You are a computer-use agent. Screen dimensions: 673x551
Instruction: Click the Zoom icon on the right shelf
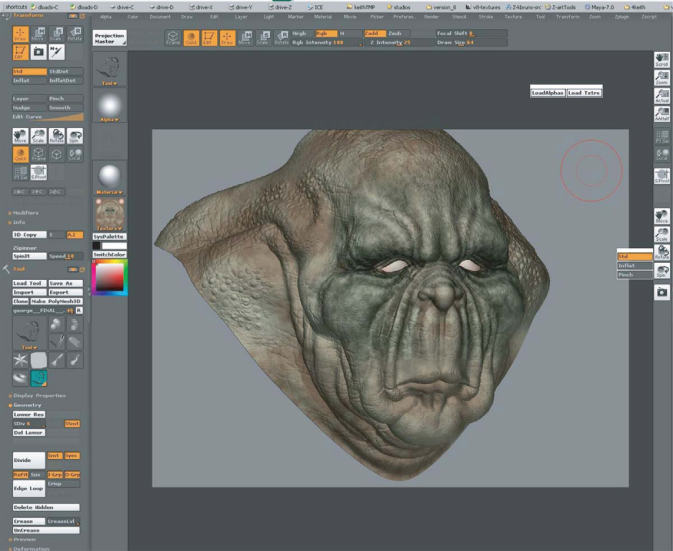pyautogui.click(x=661, y=78)
